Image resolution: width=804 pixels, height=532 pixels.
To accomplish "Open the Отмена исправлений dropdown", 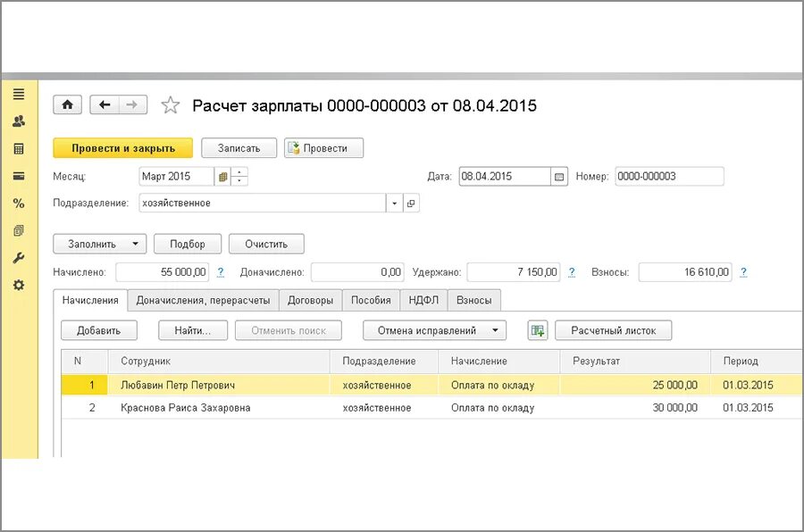I will (x=434, y=330).
